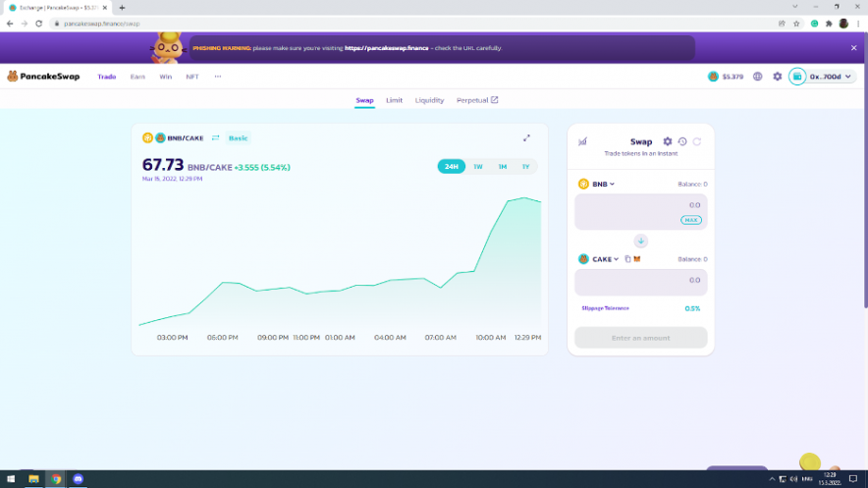Copy the CAKE token address
This screenshot has height=488, width=868.
point(627,259)
